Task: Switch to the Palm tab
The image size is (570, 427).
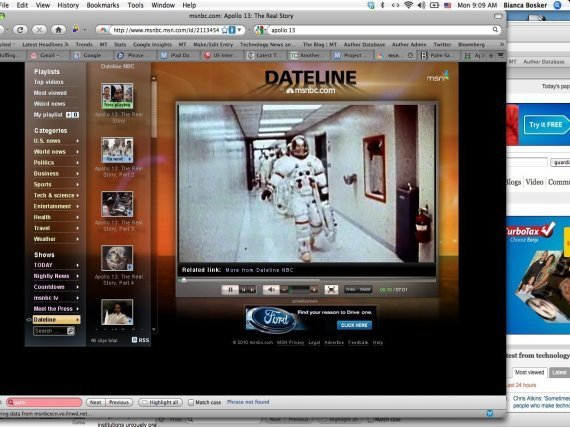Action: coord(439,55)
